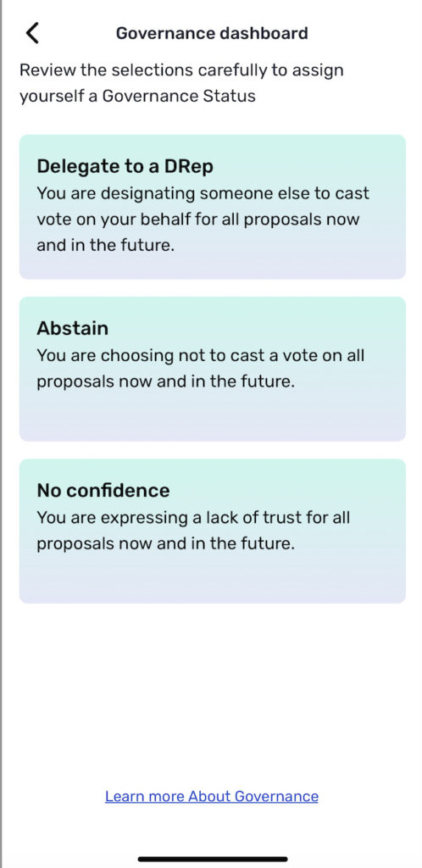This screenshot has width=422, height=868.
Task: Open the Learn more About Governance link
Action: click(x=212, y=796)
